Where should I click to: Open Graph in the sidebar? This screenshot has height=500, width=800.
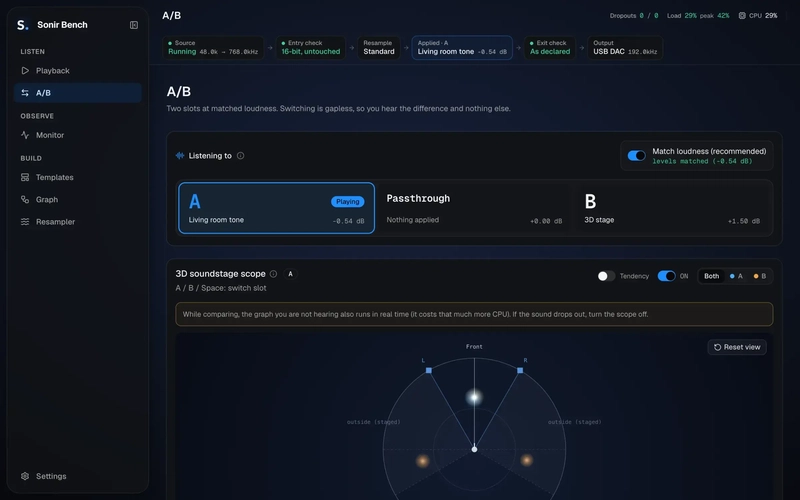tap(78, 199)
